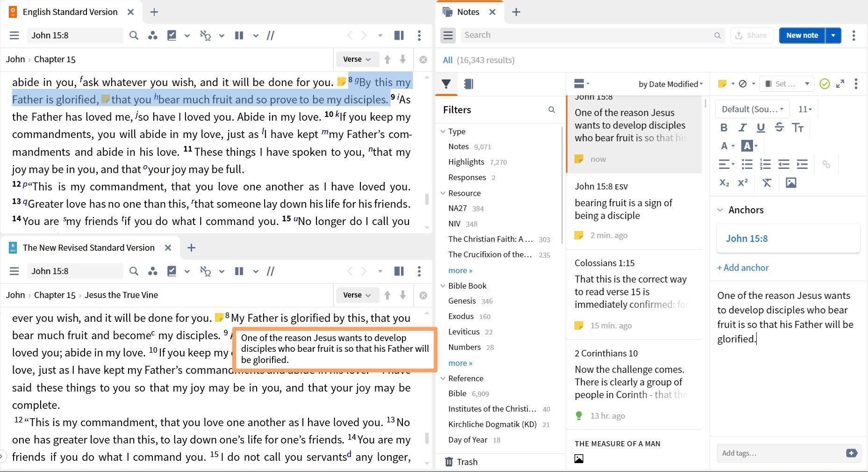
Task: Collapse the Bible Book filter section
Action: tap(443, 286)
